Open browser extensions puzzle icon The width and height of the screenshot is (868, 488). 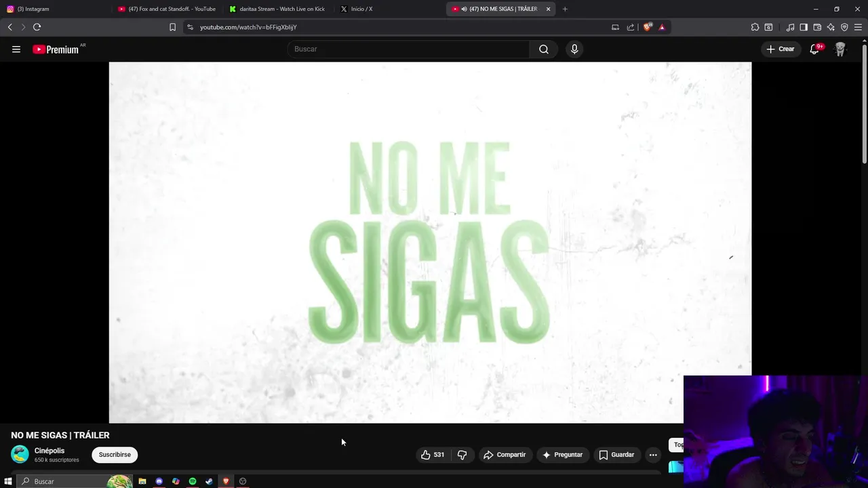click(x=755, y=27)
